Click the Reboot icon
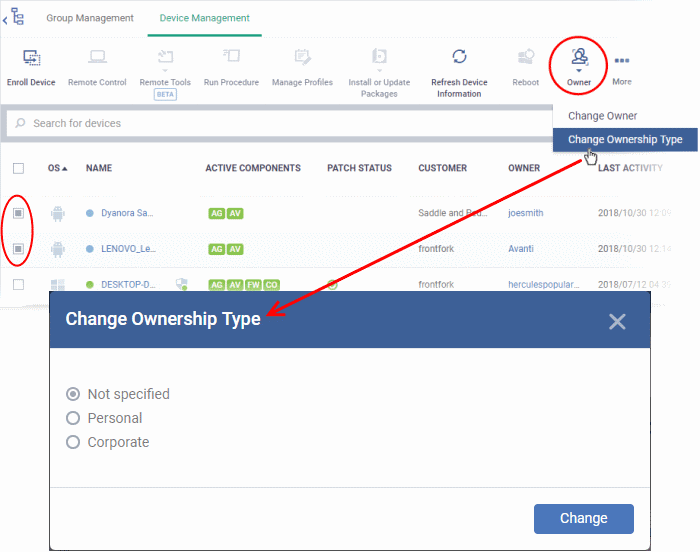700x552 pixels. (x=526, y=57)
